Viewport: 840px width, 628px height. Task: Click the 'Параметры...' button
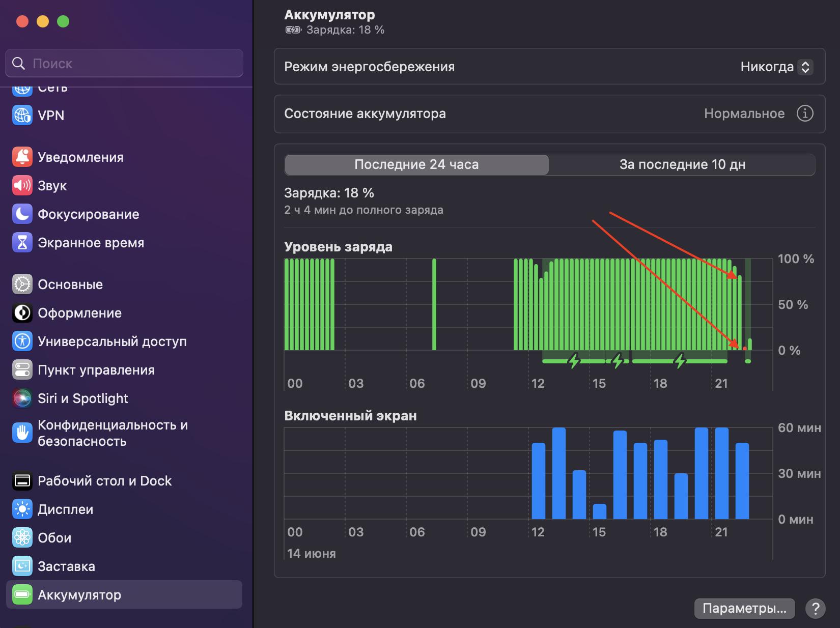click(744, 608)
